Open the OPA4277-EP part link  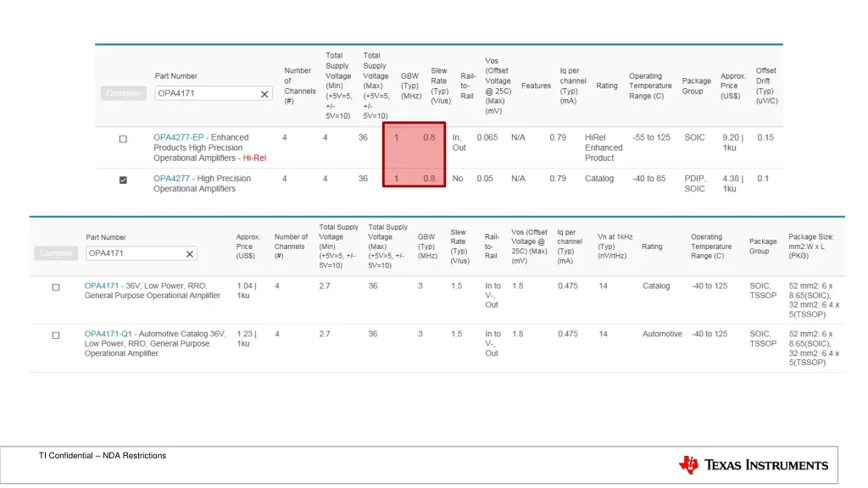coord(178,137)
